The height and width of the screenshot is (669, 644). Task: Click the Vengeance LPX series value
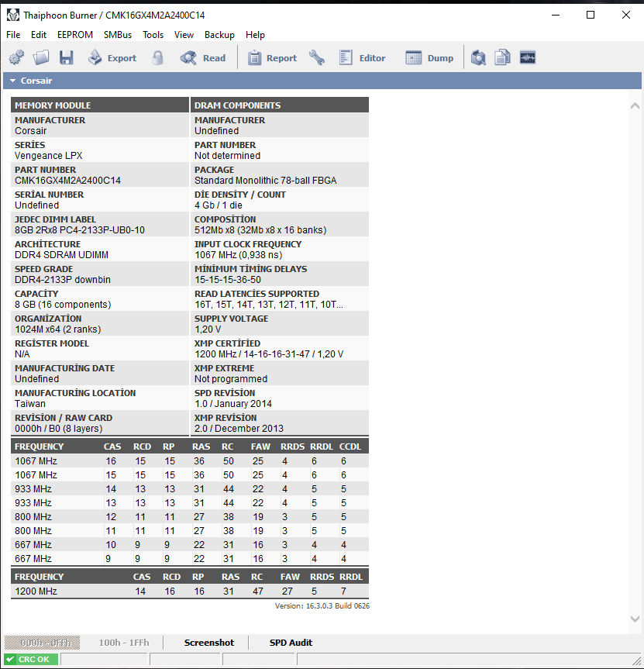[x=49, y=156]
